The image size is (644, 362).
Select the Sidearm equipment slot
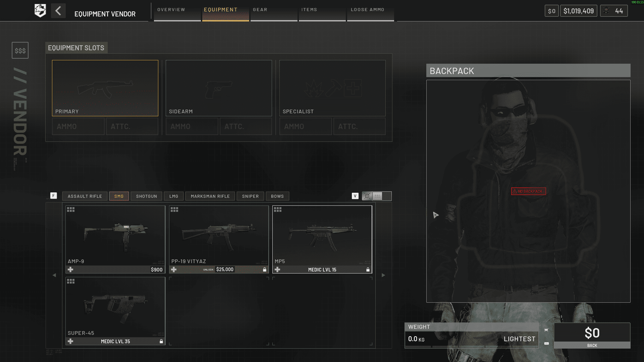click(219, 88)
